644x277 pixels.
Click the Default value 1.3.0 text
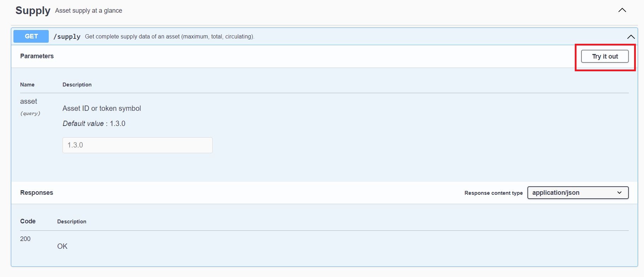click(94, 124)
